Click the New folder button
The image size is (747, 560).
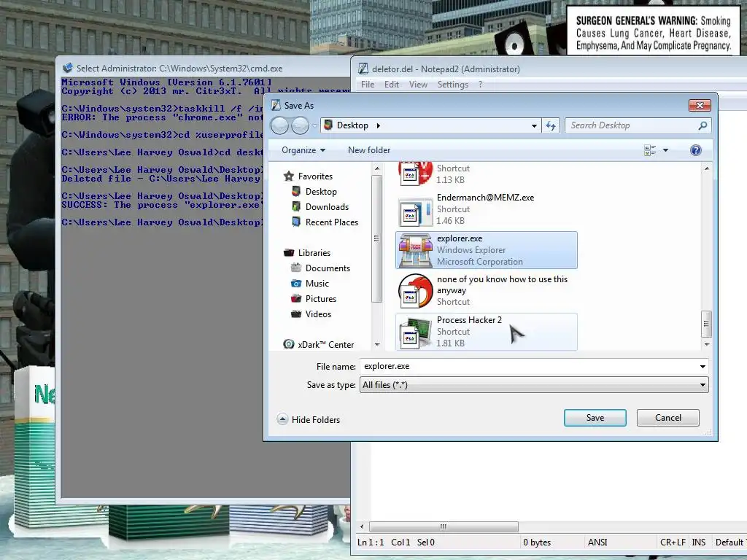tap(369, 150)
